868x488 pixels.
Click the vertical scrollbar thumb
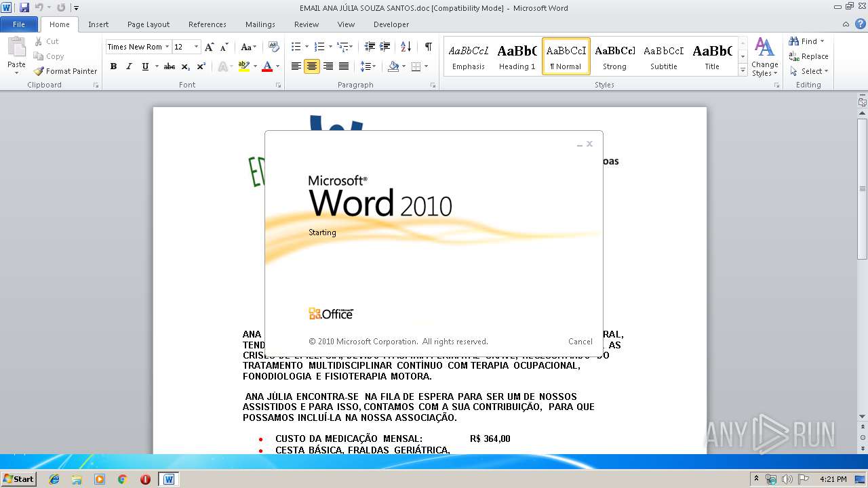tap(863, 188)
